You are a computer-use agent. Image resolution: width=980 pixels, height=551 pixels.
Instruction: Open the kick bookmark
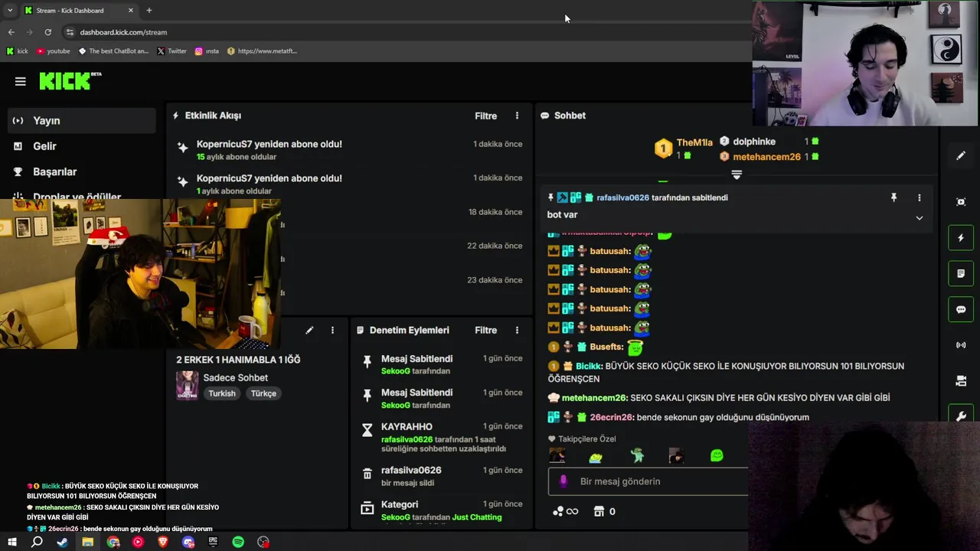click(17, 51)
